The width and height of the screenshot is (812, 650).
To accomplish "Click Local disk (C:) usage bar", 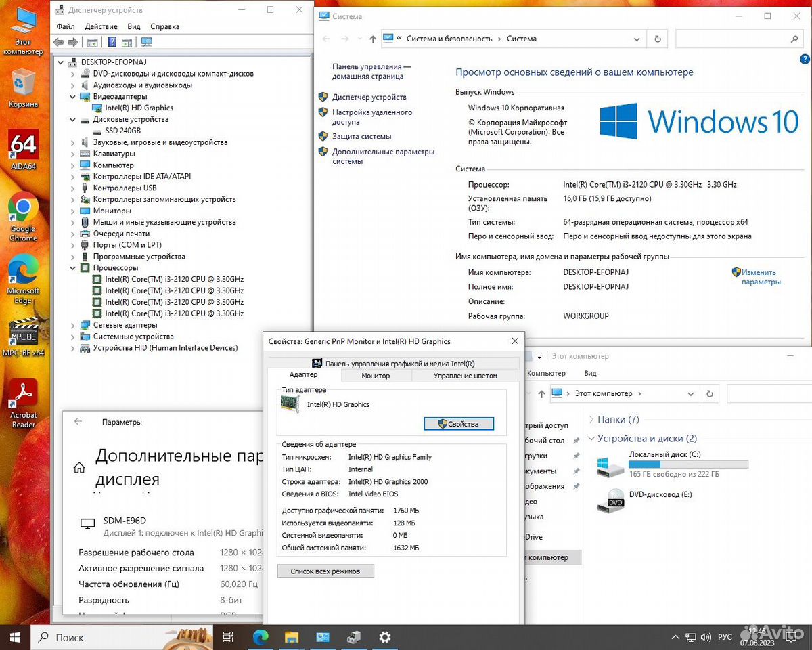I will [x=688, y=464].
